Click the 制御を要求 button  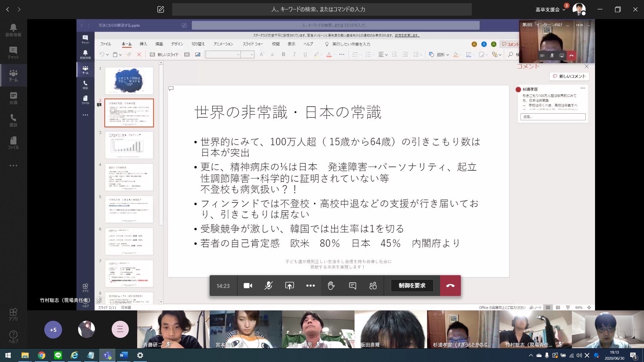point(412,286)
